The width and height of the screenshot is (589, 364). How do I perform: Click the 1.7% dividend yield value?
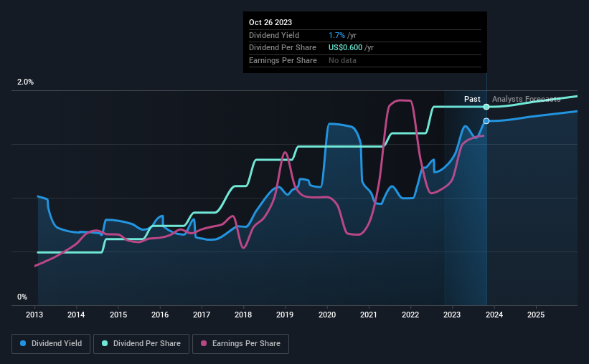point(336,35)
